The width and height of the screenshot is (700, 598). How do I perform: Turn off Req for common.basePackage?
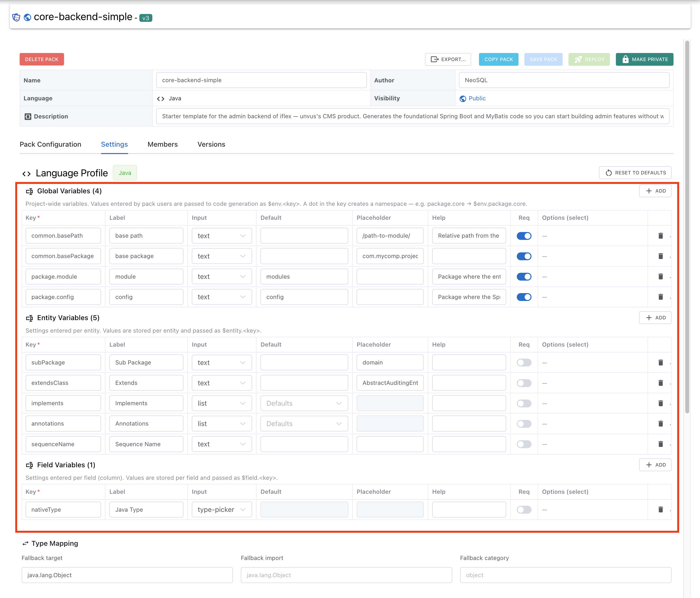coord(524,256)
